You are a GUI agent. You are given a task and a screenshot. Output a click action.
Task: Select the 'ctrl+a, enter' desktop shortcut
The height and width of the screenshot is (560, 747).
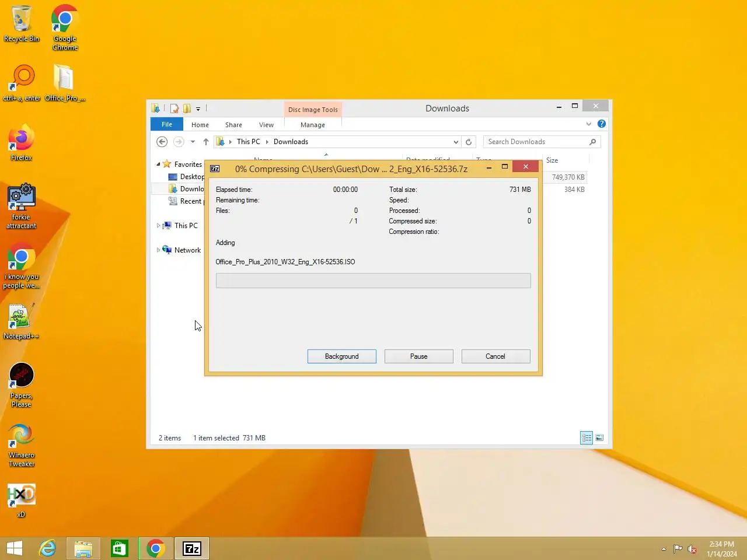pos(22,83)
